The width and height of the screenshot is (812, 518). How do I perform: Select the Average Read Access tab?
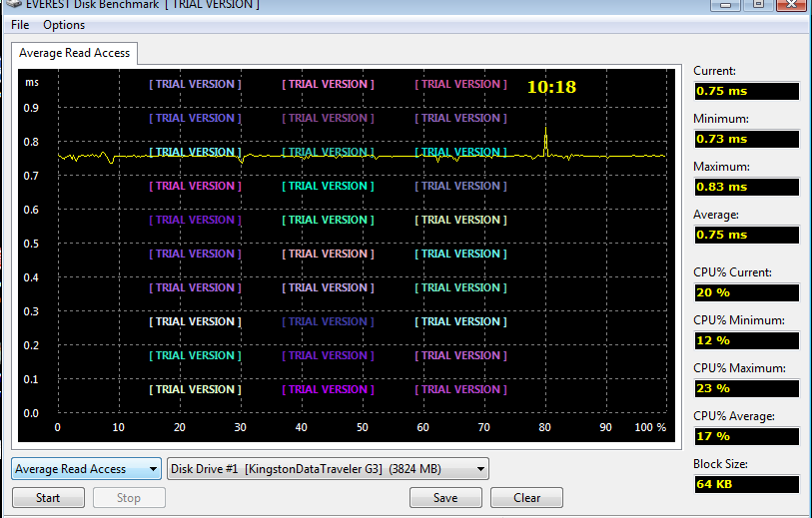click(75, 53)
